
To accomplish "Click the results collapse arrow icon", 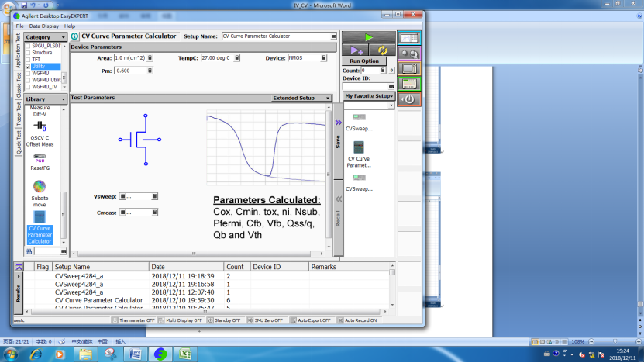I will pos(19,267).
